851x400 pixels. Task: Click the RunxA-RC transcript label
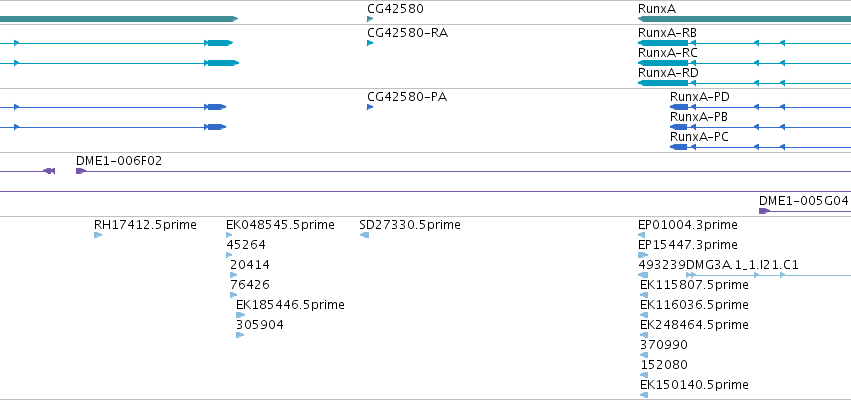coord(668,53)
